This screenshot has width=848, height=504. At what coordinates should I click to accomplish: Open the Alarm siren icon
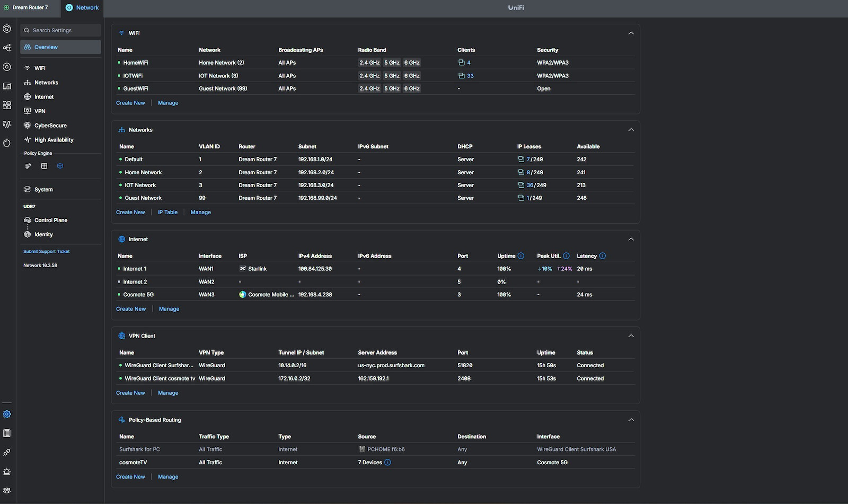coord(7,472)
